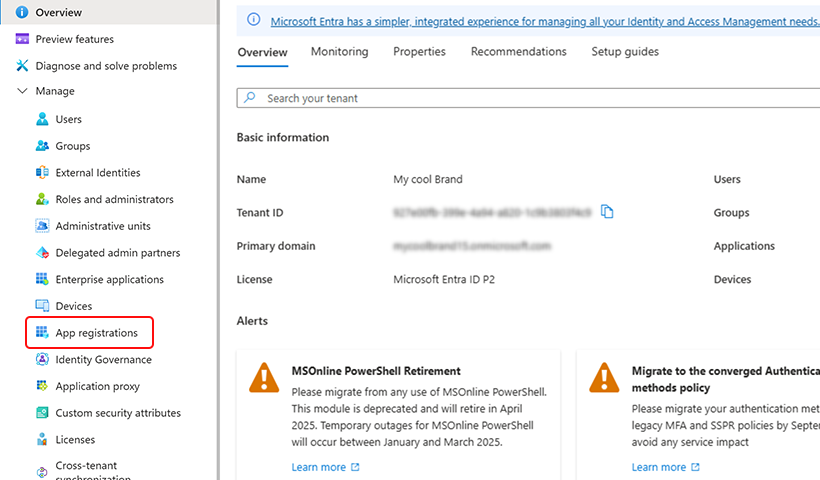Image resolution: width=820 pixels, height=480 pixels.
Task: Click the Administrative units icon
Action: point(42,225)
